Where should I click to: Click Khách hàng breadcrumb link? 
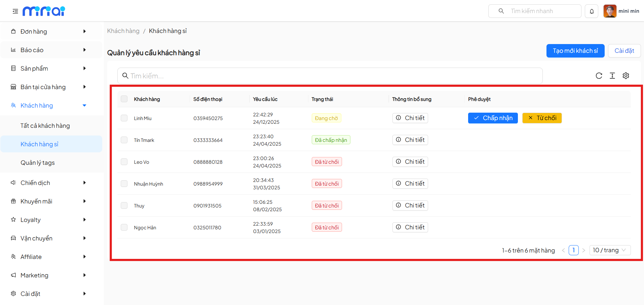click(x=123, y=31)
